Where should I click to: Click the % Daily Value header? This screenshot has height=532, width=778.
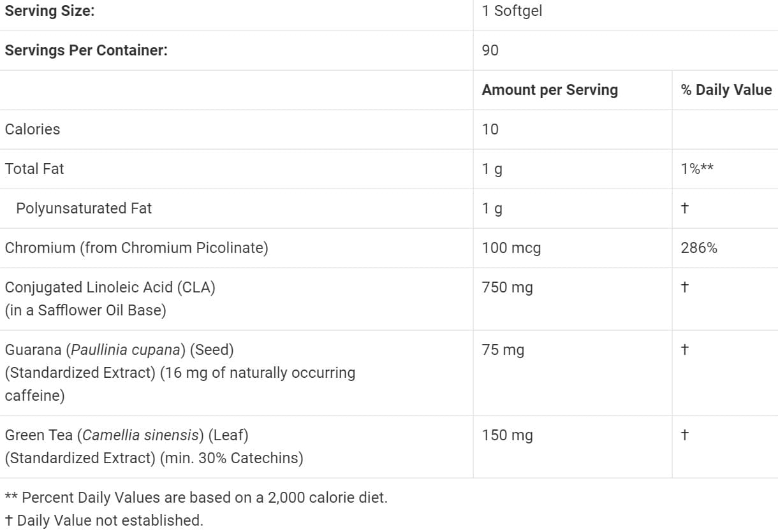726,90
